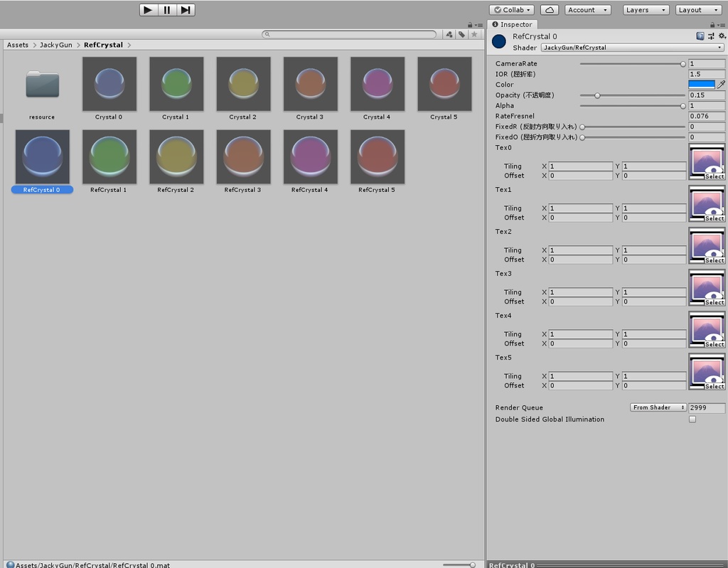The height and width of the screenshot is (568, 728).
Task: Select the RefCrystal 0 material
Action: click(42, 161)
